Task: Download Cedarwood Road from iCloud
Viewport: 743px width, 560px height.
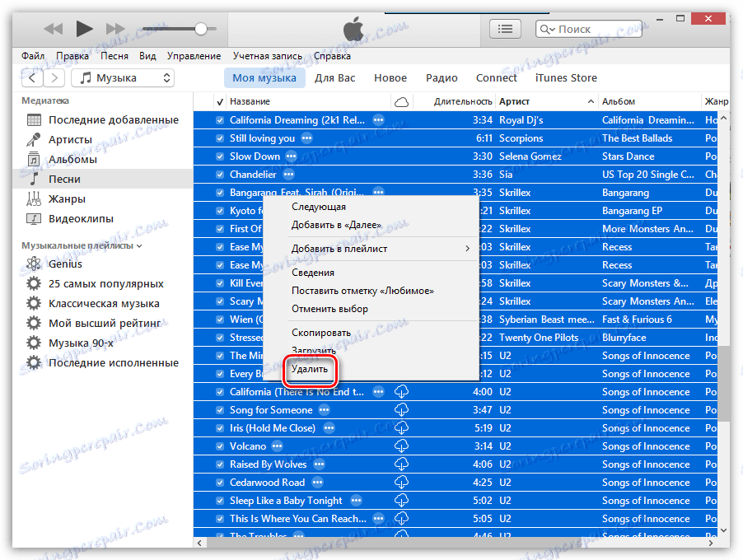Action: (402, 483)
